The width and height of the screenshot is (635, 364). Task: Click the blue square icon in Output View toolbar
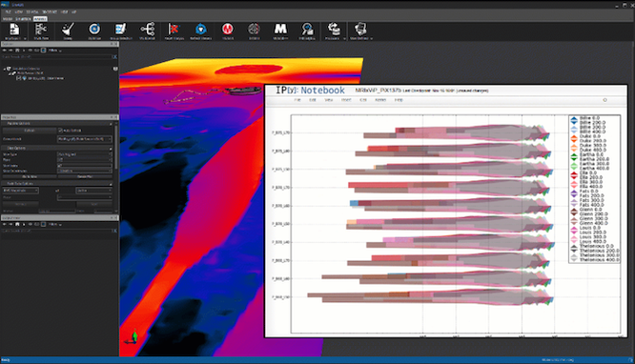pos(43,224)
